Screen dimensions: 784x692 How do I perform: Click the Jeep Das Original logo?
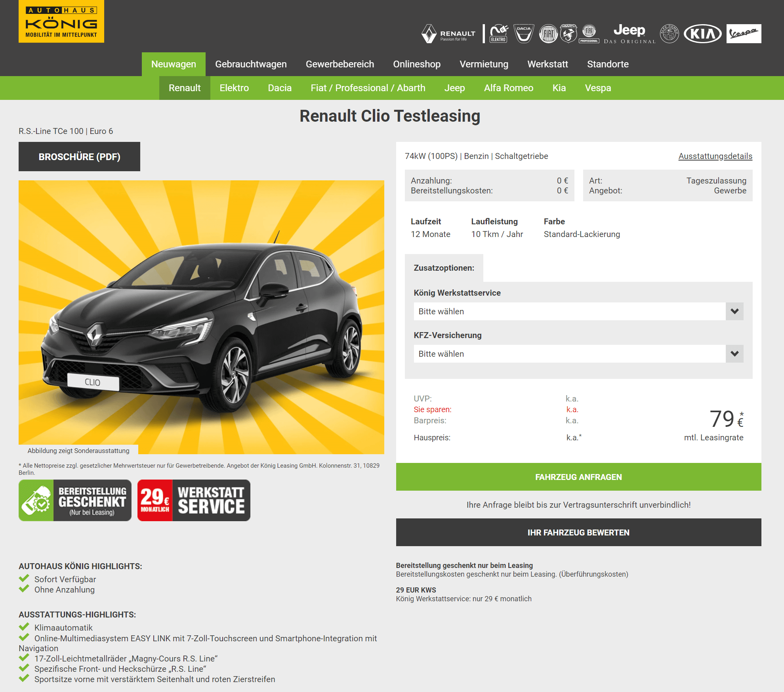tap(629, 34)
